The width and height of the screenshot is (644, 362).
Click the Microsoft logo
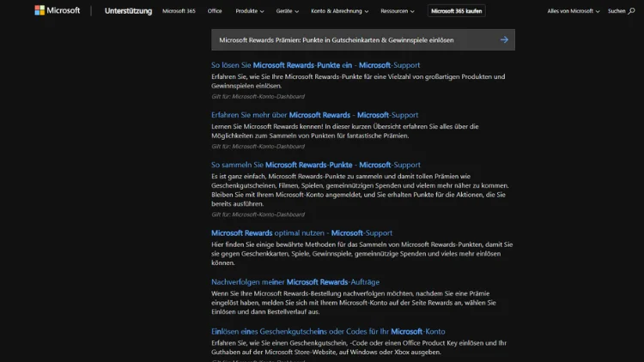click(57, 10)
